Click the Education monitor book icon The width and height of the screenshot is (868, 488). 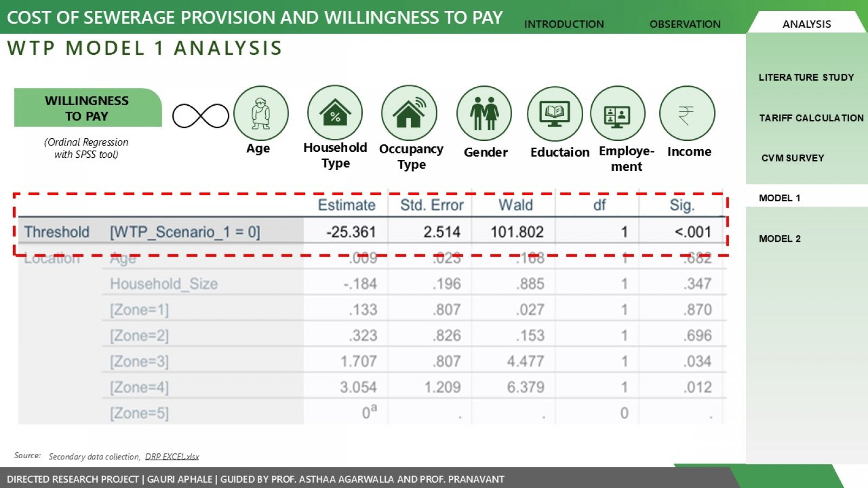click(554, 114)
